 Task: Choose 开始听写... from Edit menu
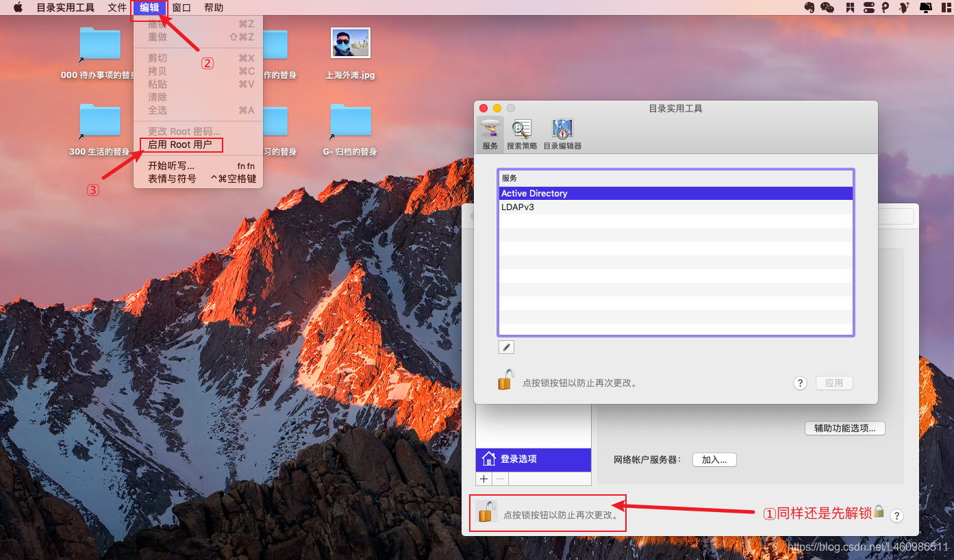[x=198, y=166]
